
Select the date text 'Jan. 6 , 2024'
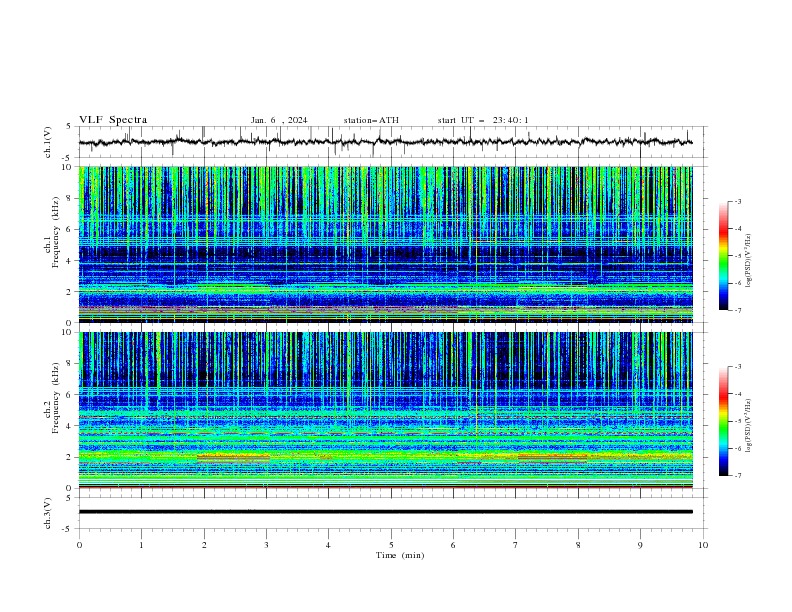coord(279,120)
